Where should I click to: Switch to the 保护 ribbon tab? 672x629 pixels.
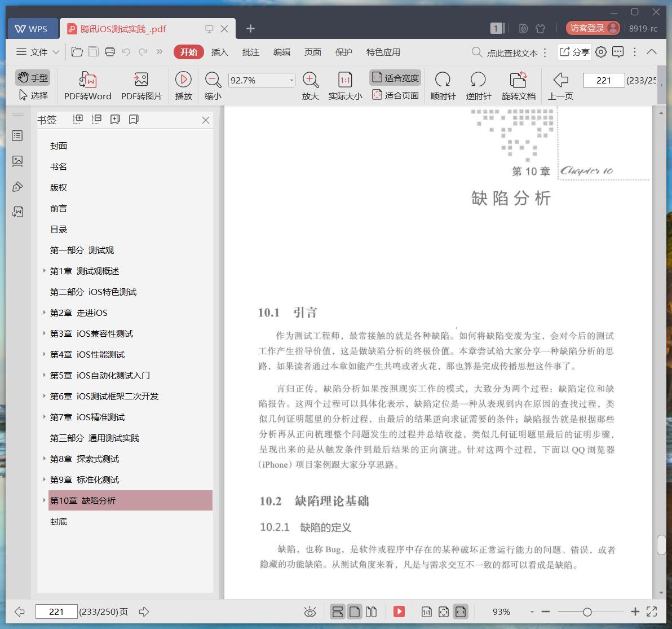click(x=344, y=52)
